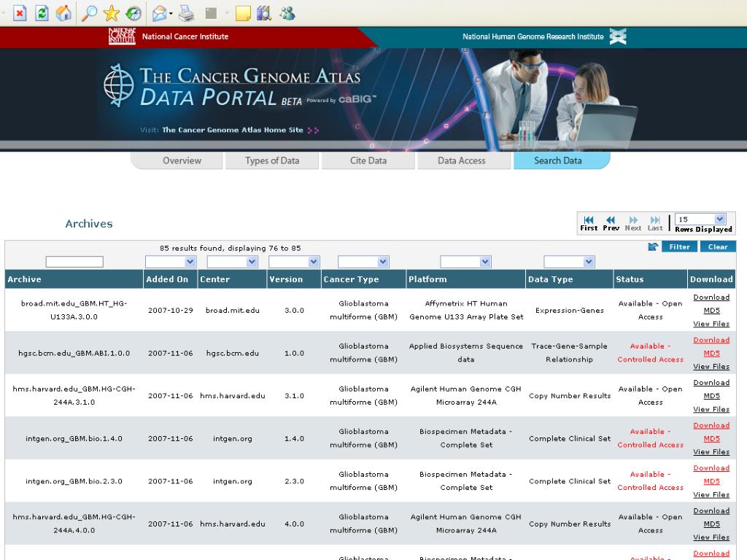Visit The Cancer Genome Atlas Home Site link
The width and height of the screenshot is (747, 560).
(233, 130)
